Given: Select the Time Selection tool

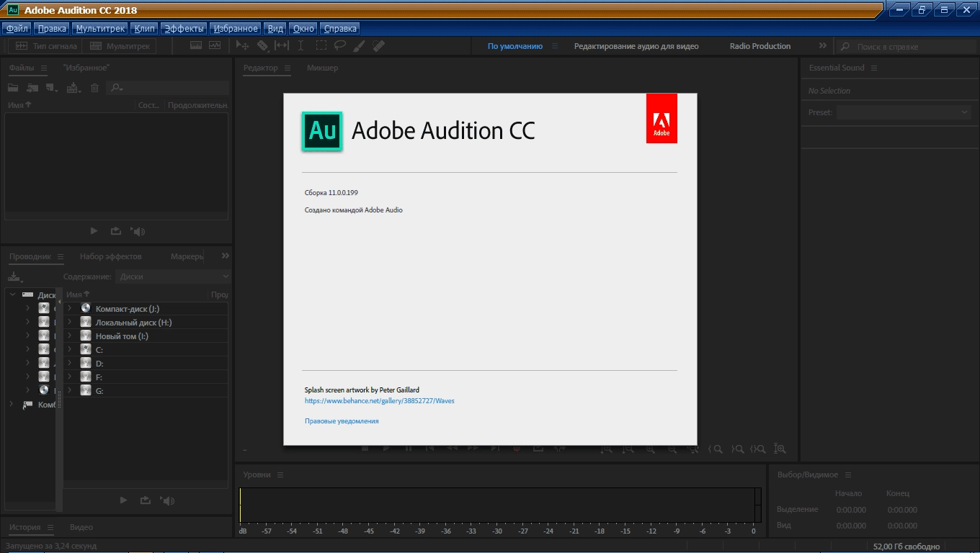Looking at the screenshot, I should point(300,45).
